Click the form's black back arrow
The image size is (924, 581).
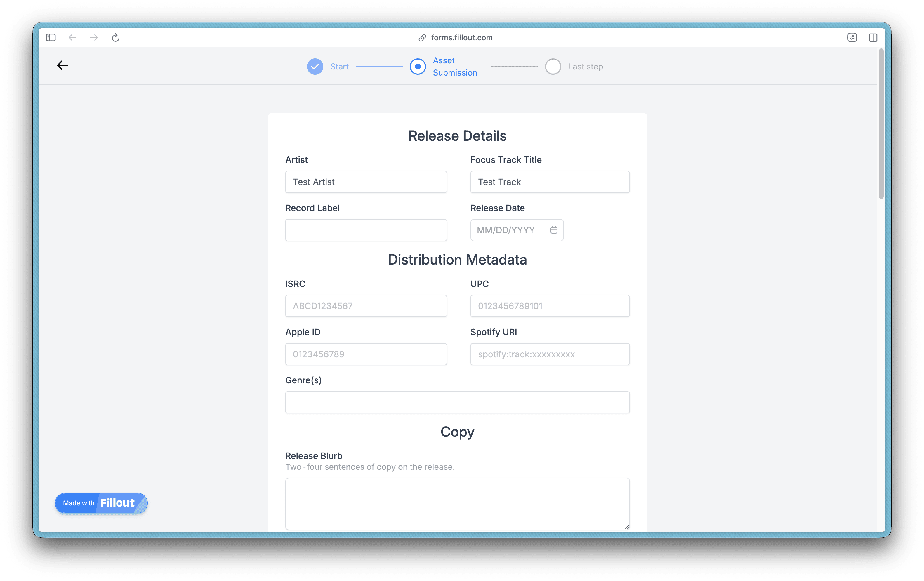click(62, 66)
